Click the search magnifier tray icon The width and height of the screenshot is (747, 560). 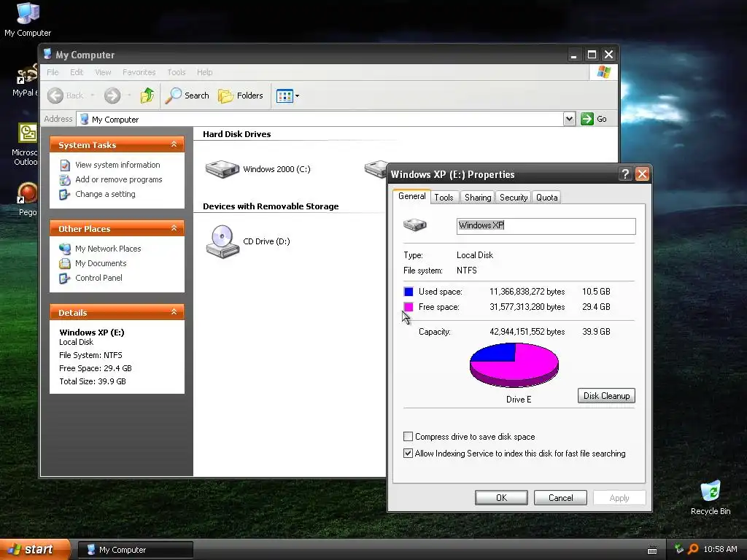pos(693,549)
